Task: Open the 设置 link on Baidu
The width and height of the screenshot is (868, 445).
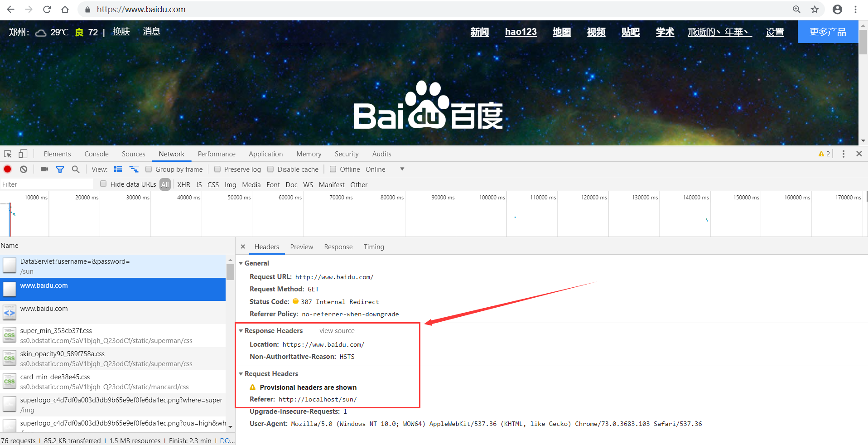Action: [775, 32]
